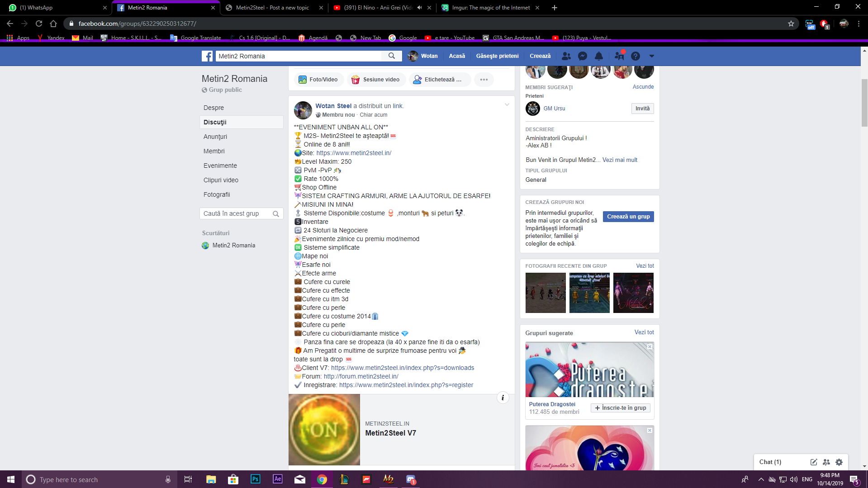Open the first recent group photo thumbnail
Image resolution: width=868 pixels, height=488 pixels.
tap(545, 293)
